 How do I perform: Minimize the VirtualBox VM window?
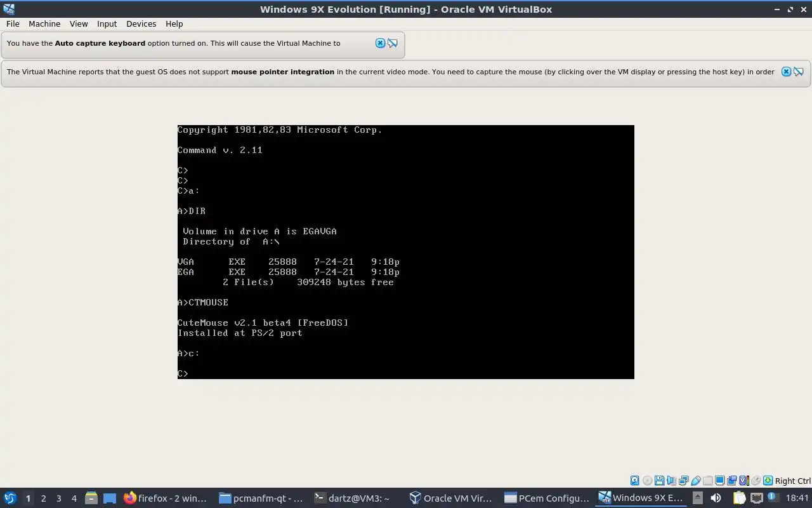tap(778, 9)
